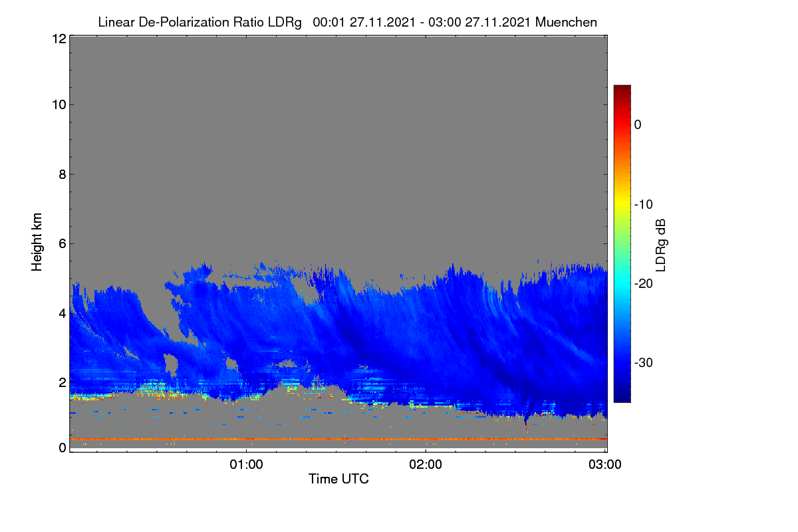This screenshot has width=798, height=532.
Task: Click the '01:00' time axis label
Action: point(246,465)
